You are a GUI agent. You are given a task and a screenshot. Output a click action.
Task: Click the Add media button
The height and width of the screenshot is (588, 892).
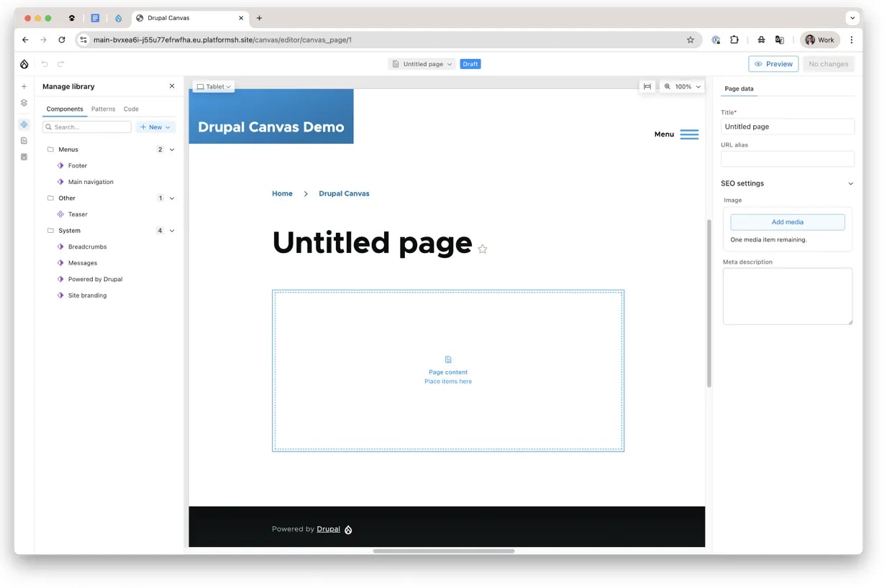pos(788,222)
